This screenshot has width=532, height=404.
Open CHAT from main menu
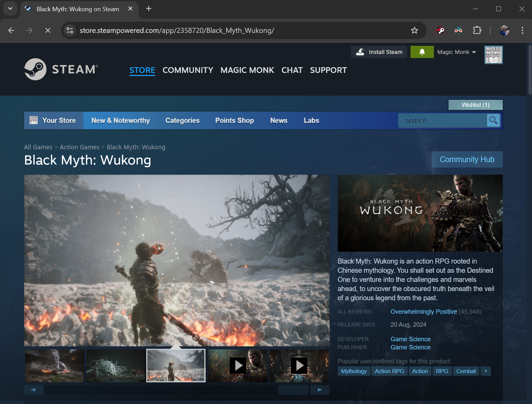292,70
